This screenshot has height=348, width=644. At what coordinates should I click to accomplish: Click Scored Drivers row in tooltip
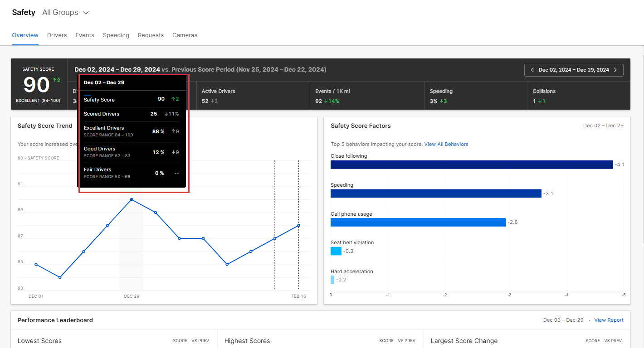click(x=132, y=114)
